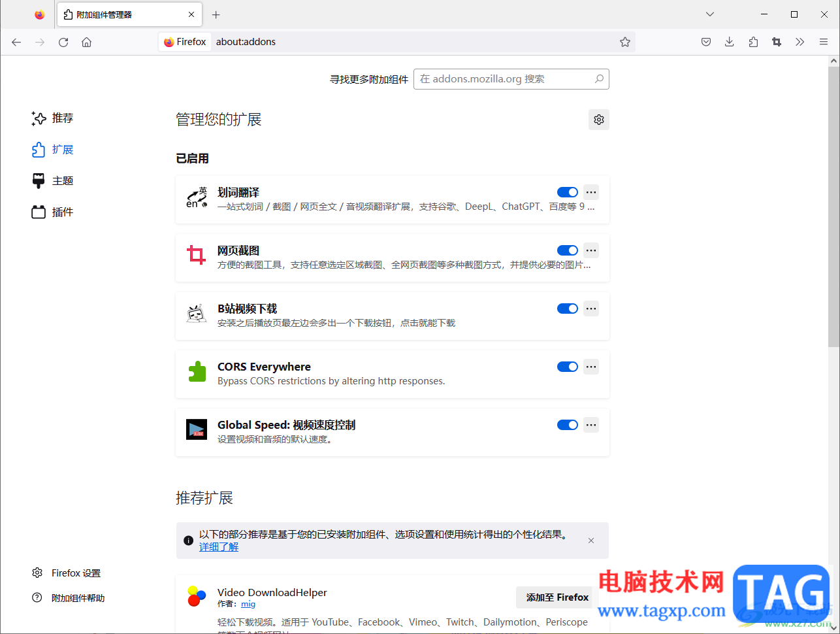Switch to the 附加组件管理器 tab

pyautogui.click(x=129, y=14)
